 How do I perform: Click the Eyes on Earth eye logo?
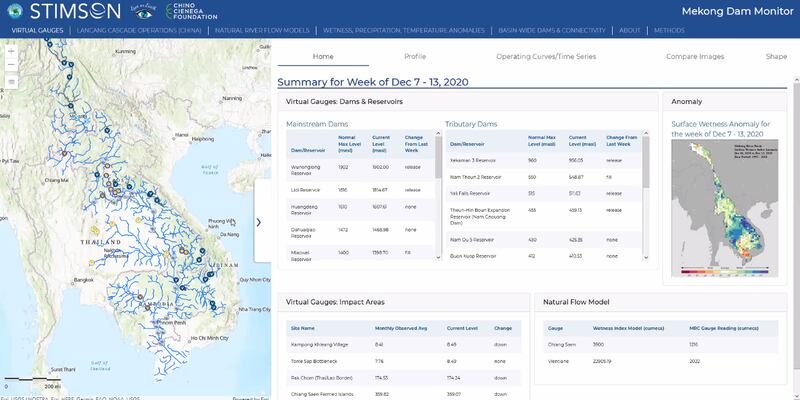[x=141, y=11]
